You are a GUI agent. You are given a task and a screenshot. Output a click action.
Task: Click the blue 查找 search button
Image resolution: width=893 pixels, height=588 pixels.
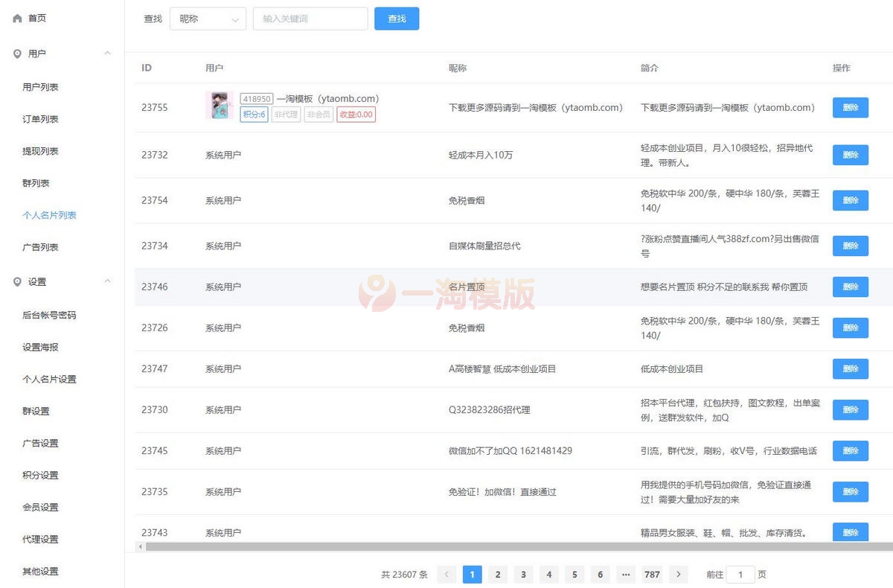pyautogui.click(x=397, y=19)
